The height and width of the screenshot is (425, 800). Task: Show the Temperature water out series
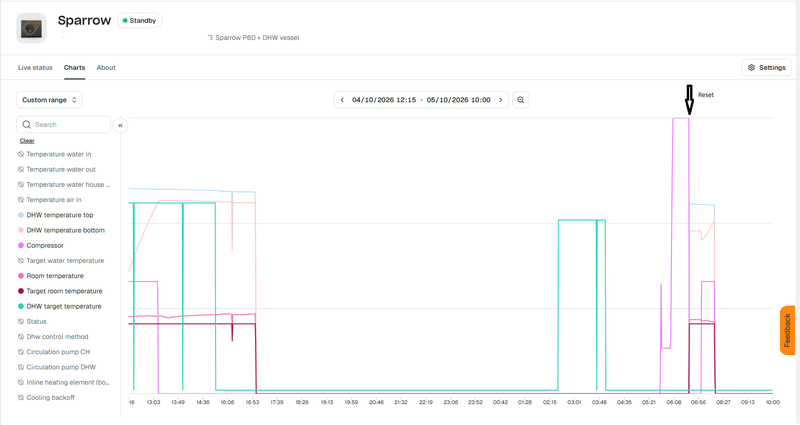click(57, 169)
